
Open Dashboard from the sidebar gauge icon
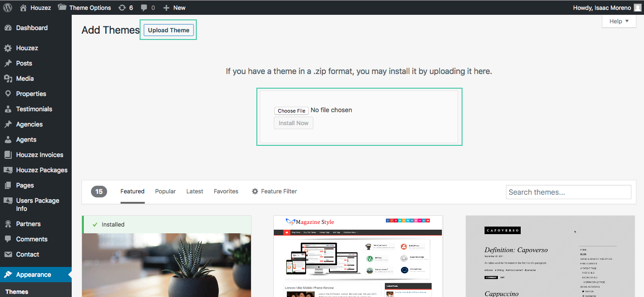click(x=8, y=28)
